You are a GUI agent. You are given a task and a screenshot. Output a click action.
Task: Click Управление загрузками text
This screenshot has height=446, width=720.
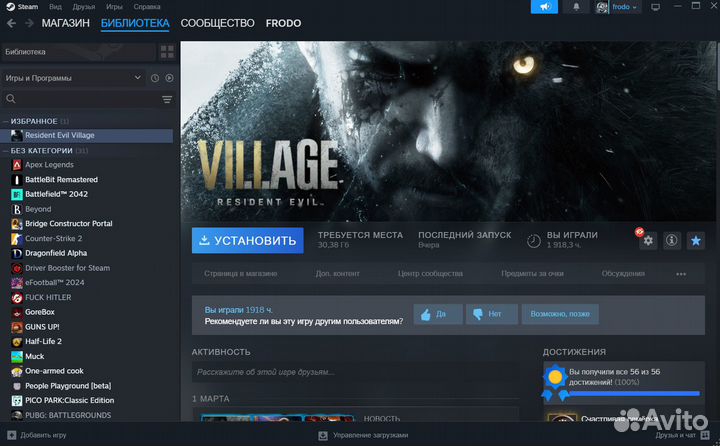click(371, 435)
